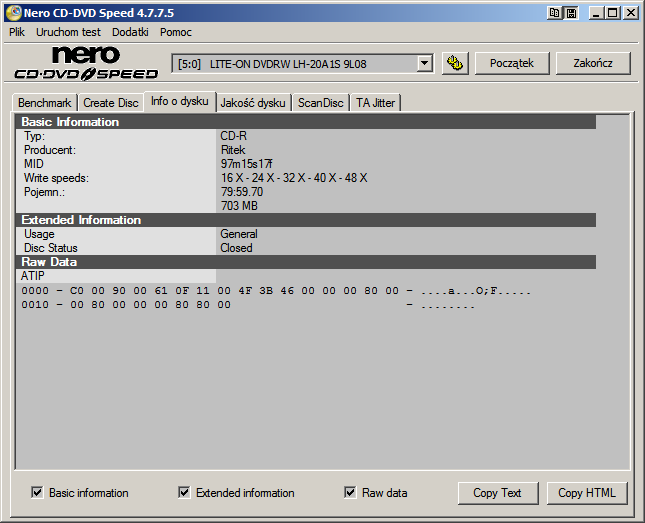Open the Pomoc menu
Screen dimensions: 645x523
(176, 32)
